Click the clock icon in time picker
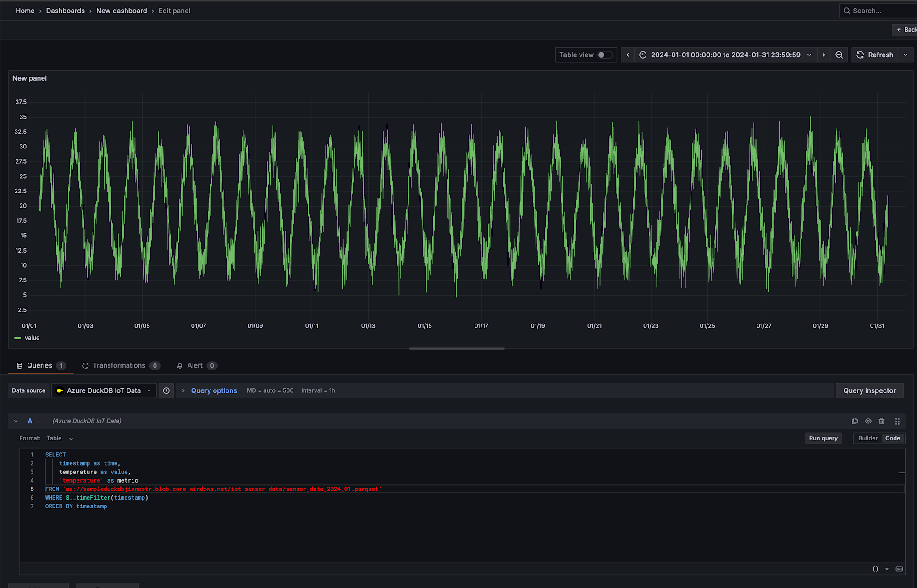This screenshot has height=588, width=917. (x=643, y=55)
